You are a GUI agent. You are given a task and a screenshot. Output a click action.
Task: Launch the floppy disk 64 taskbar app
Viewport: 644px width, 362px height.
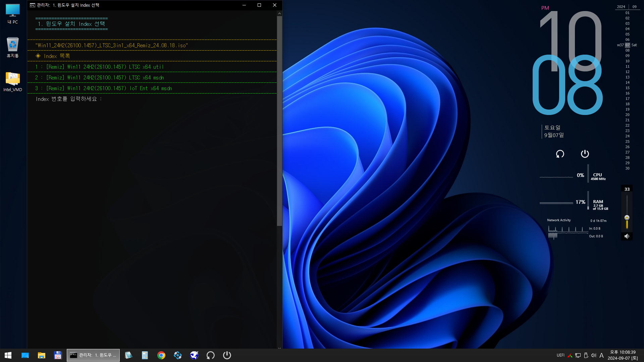(58, 355)
